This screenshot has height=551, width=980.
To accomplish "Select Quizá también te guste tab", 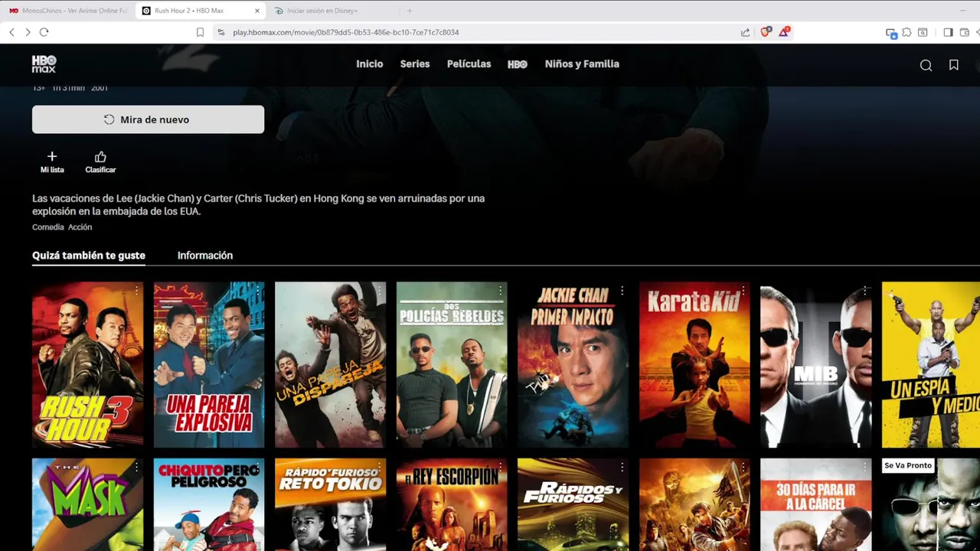I will tap(89, 256).
